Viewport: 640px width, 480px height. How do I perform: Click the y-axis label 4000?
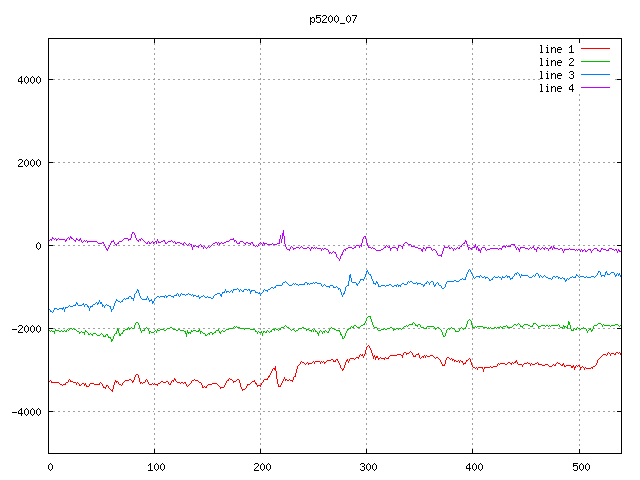(29, 80)
